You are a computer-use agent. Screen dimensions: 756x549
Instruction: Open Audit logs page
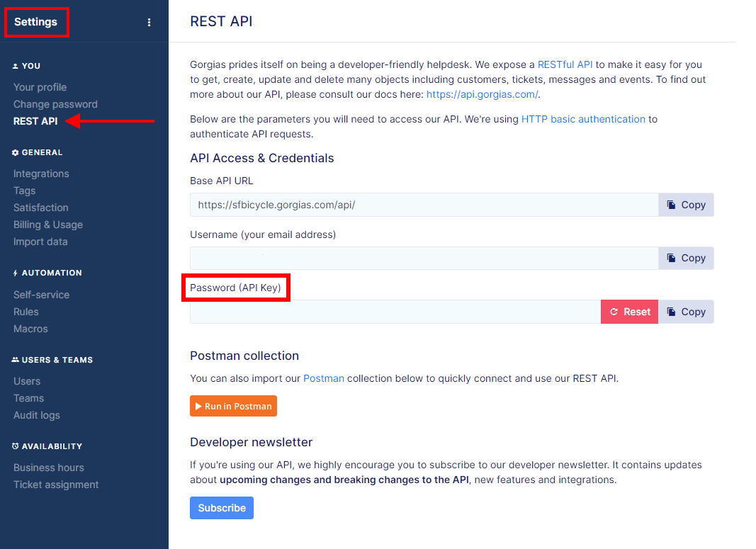click(x=37, y=415)
